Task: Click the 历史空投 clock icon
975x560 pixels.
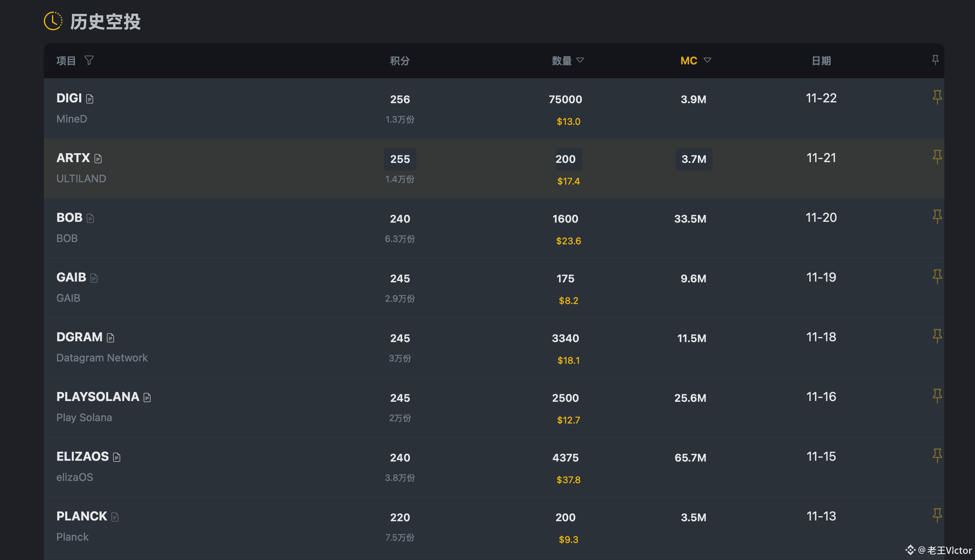Action: click(53, 21)
